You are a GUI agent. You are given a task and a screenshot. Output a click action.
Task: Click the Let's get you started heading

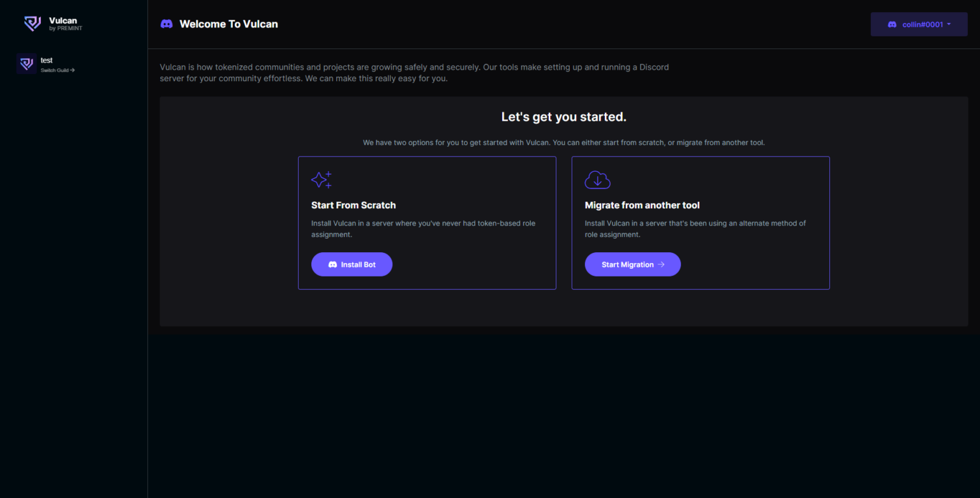563,117
